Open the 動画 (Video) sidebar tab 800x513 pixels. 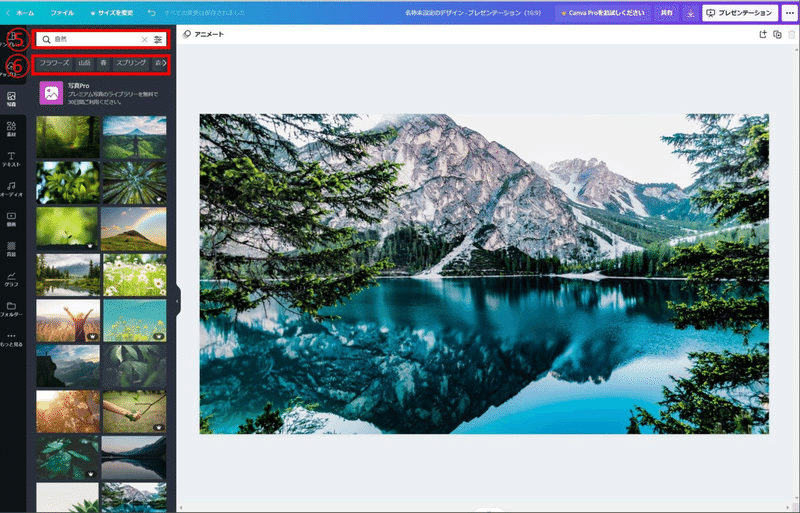pos(11,219)
